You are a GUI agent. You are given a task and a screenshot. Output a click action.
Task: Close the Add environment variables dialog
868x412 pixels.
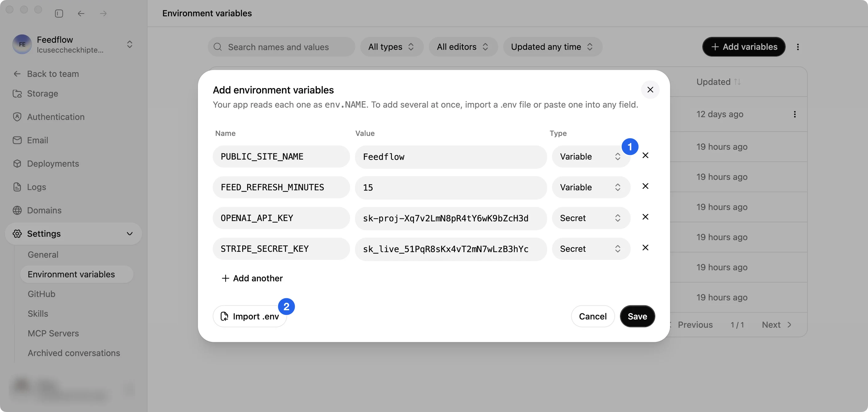click(x=650, y=90)
